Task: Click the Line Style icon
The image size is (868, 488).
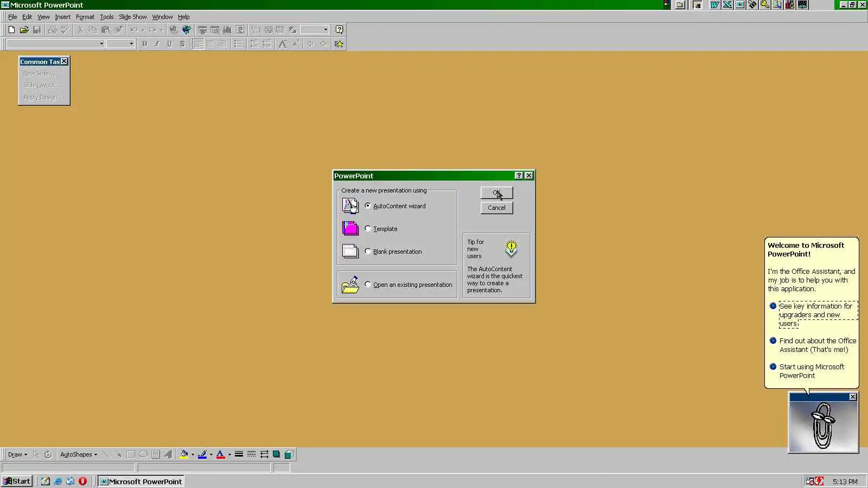Action: pyautogui.click(x=239, y=454)
